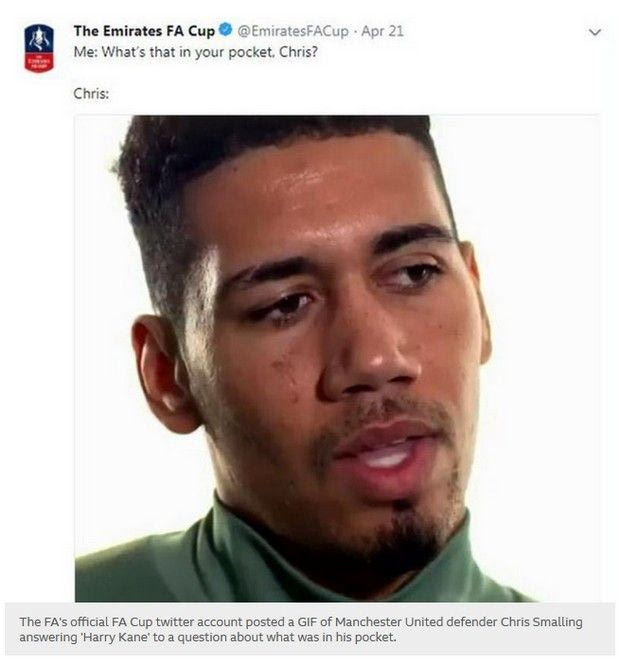Click 'Chris Smalling' in the caption
The image size is (620, 665).
(x=542, y=622)
